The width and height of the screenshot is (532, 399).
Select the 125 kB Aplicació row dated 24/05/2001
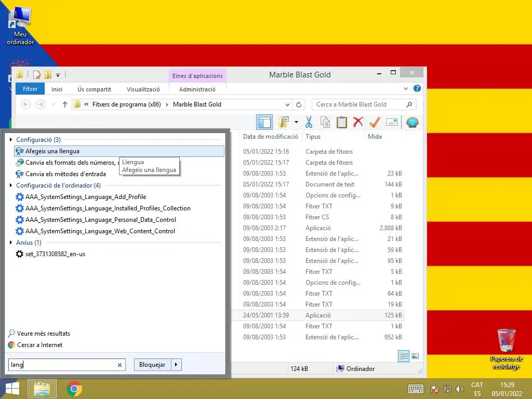coord(317,315)
